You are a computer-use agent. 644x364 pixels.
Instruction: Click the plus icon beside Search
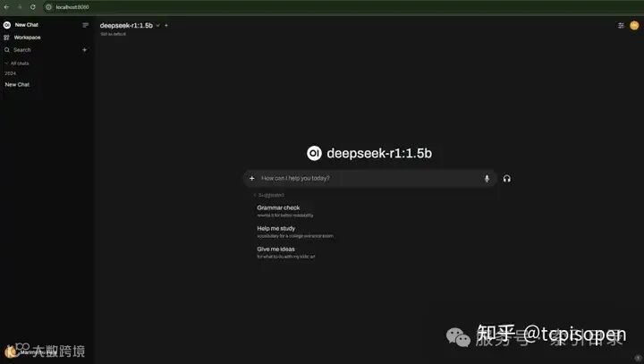85,50
